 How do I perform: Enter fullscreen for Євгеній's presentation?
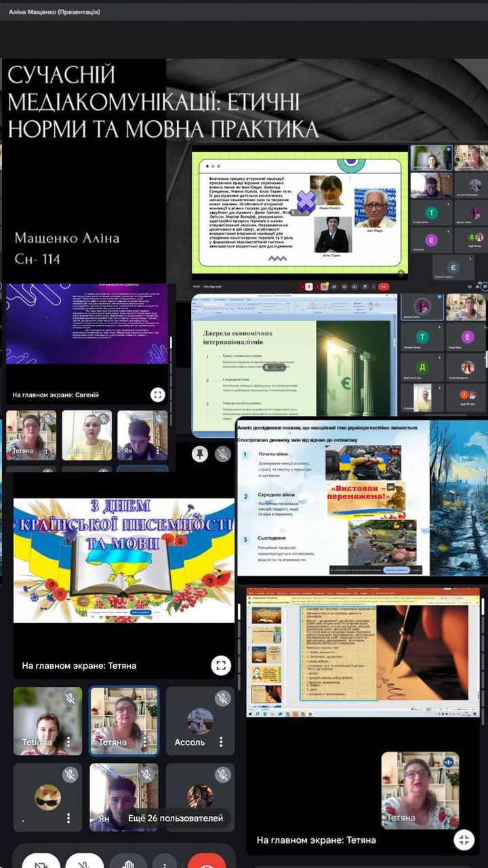coord(157,394)
